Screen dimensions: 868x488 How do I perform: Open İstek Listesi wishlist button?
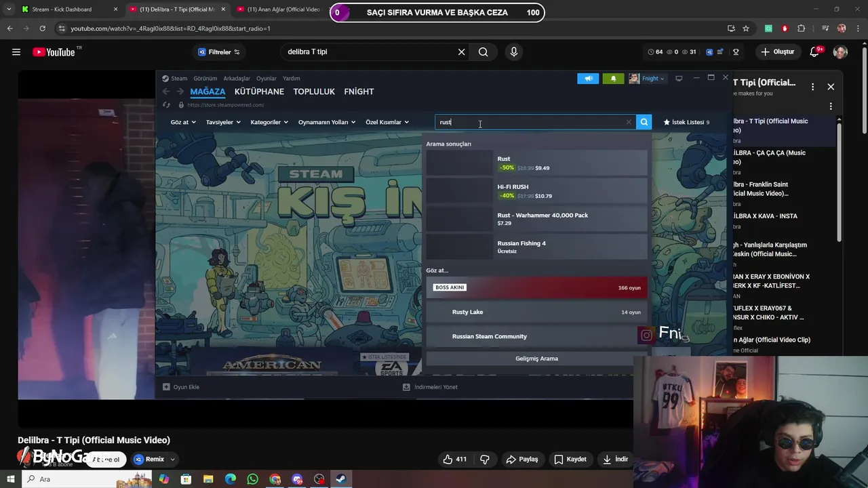[686, 122]
